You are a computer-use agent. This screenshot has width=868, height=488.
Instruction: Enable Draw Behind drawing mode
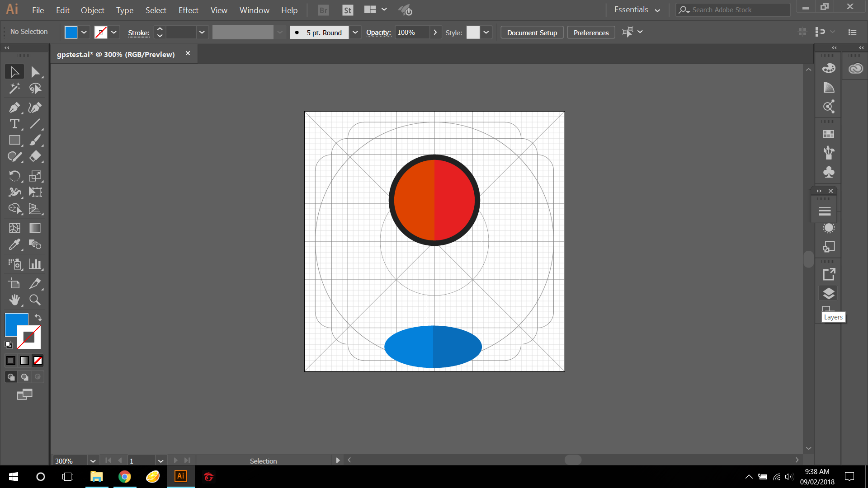pos(24,376)
